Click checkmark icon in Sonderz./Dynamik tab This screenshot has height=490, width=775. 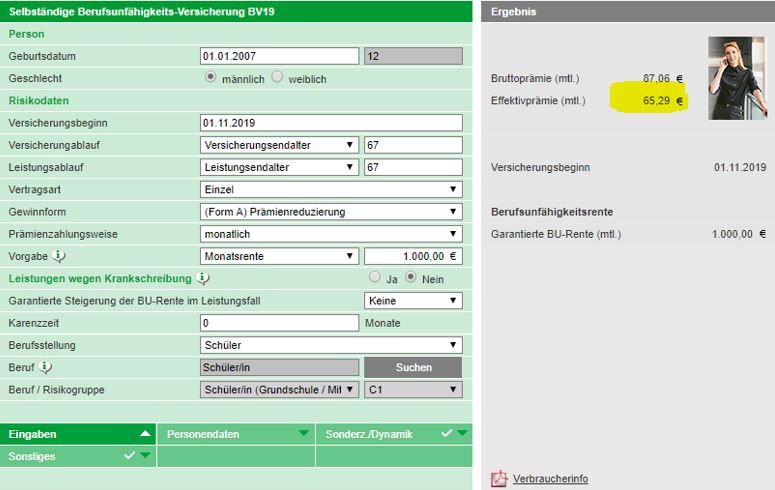click(x=447, y=433)
